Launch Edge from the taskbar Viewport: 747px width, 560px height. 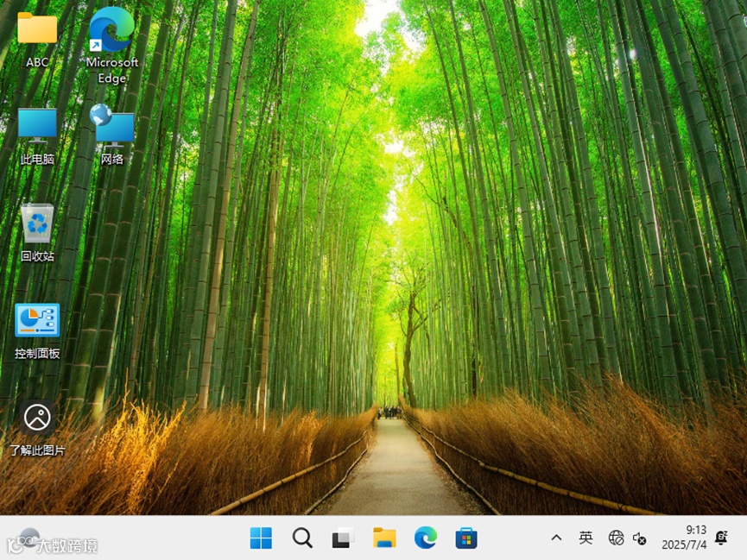pos(426,538)
